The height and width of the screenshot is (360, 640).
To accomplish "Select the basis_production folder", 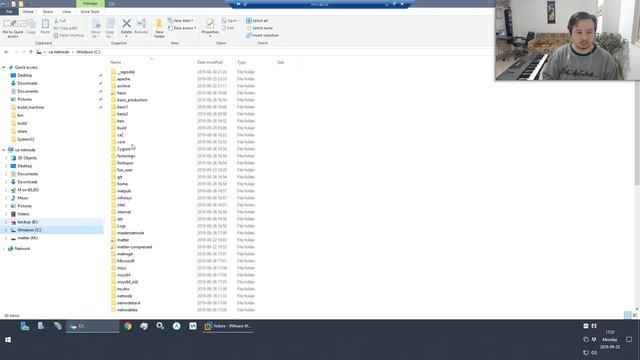I will 132,100.
